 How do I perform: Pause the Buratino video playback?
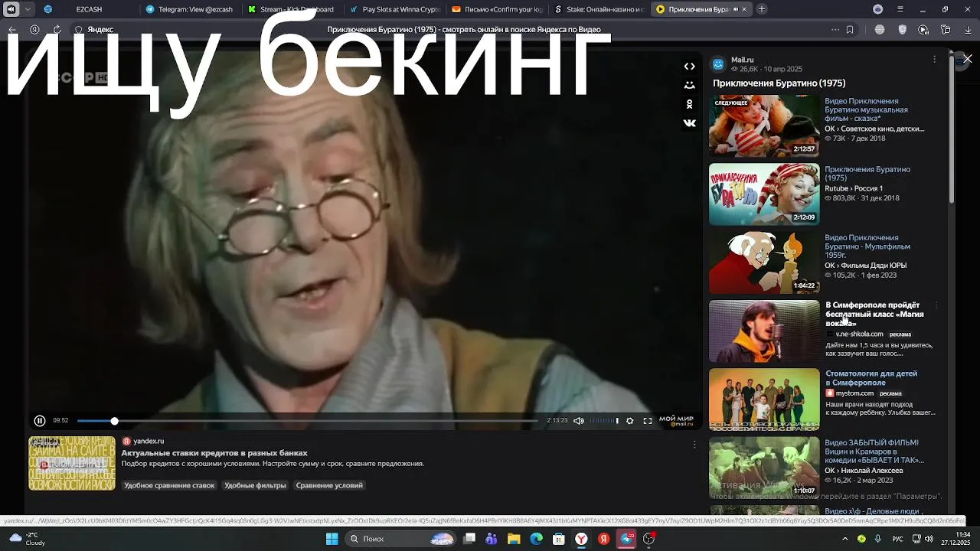coord(40,420)
